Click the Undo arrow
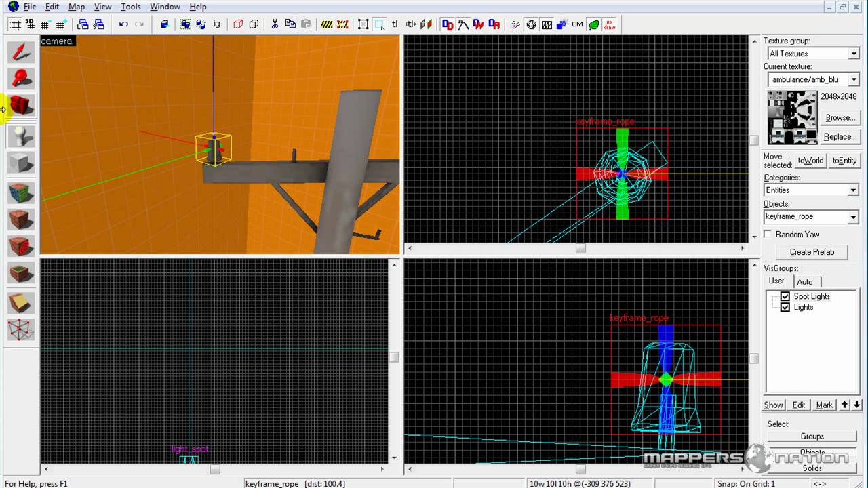Image resolution: width=868 pixels, height=488 pixels. [x=123, y=24]
